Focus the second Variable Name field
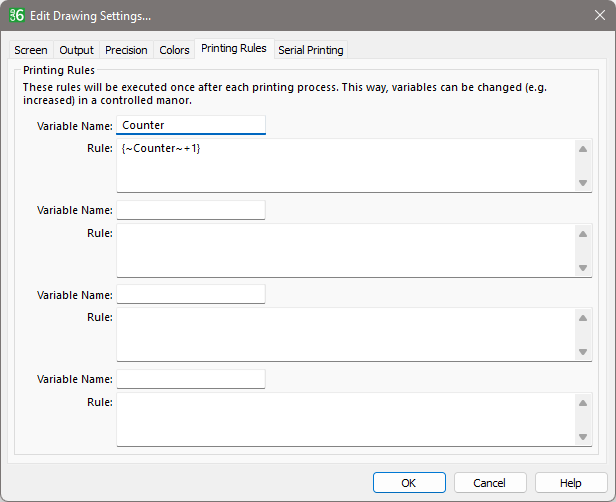The image size is (616, 502). tap(191, 210)
